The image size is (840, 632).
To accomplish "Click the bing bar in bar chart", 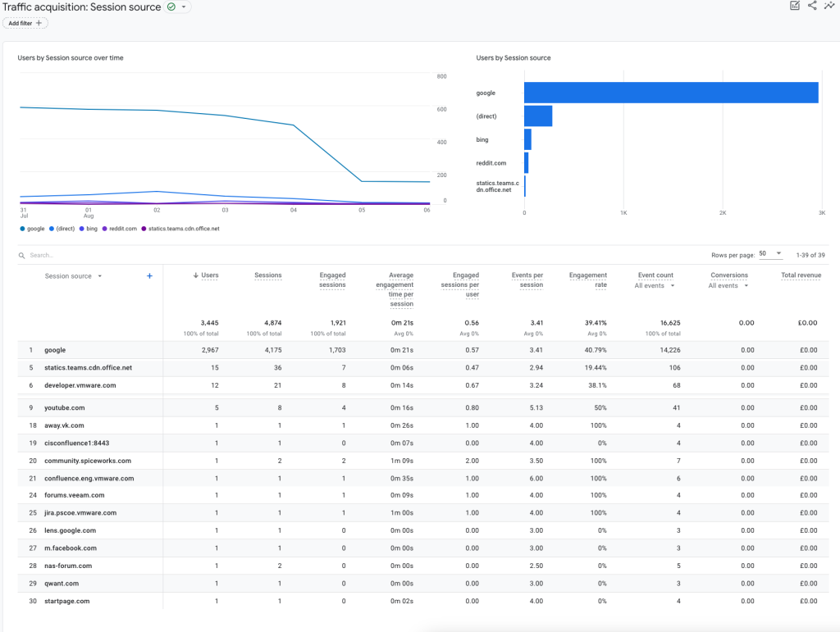I will click(x=527, y=139).
